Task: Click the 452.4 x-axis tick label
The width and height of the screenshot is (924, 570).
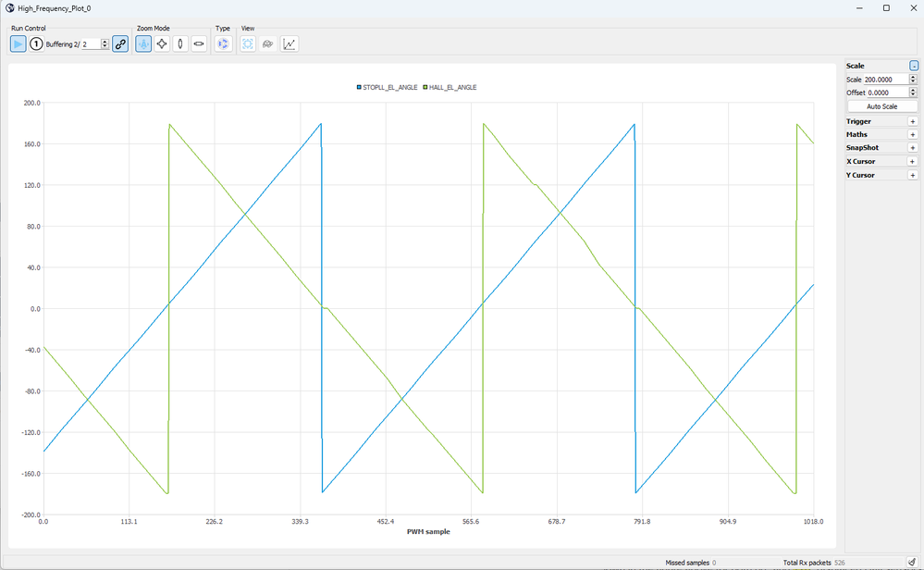Action: click(386, 522)
